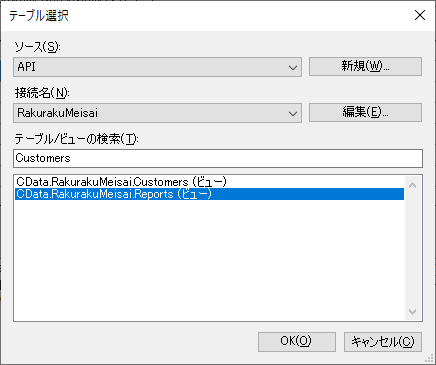
Task: Click the 編集(E)... button
Action: [365, 112]
